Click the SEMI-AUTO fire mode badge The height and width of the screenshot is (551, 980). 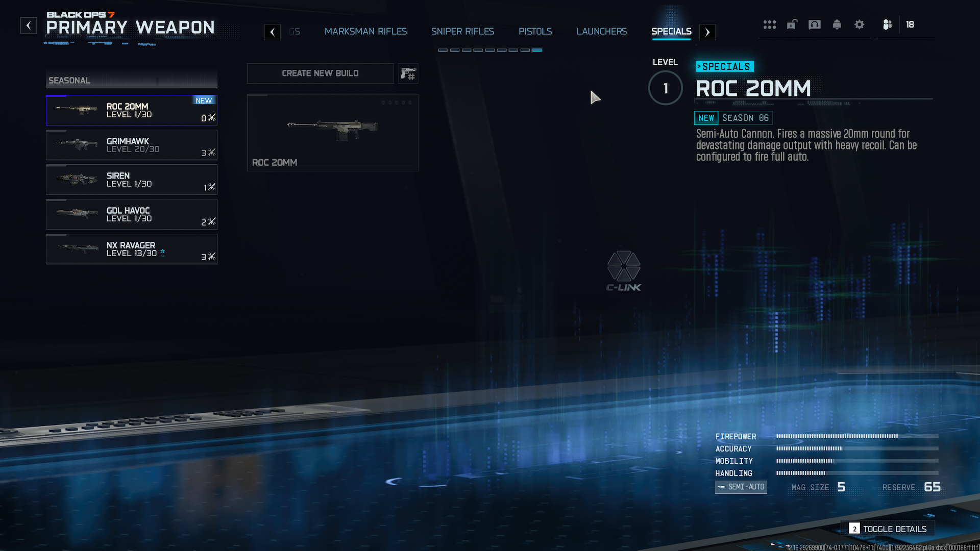tap(741, 487)
